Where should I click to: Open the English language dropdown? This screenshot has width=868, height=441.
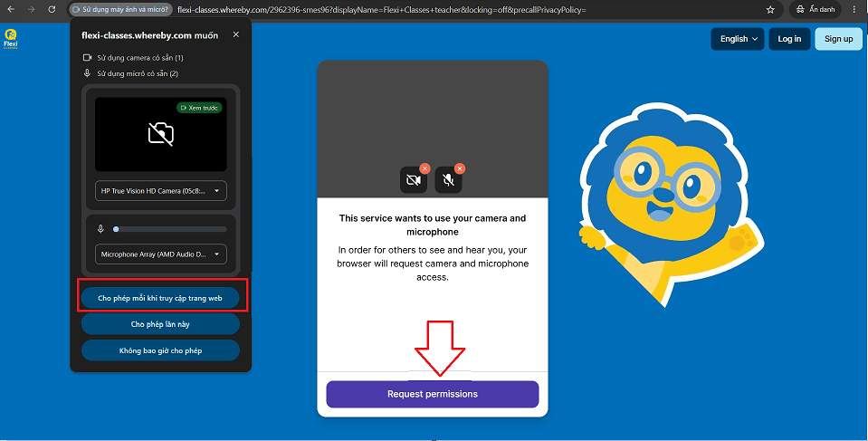738,39
